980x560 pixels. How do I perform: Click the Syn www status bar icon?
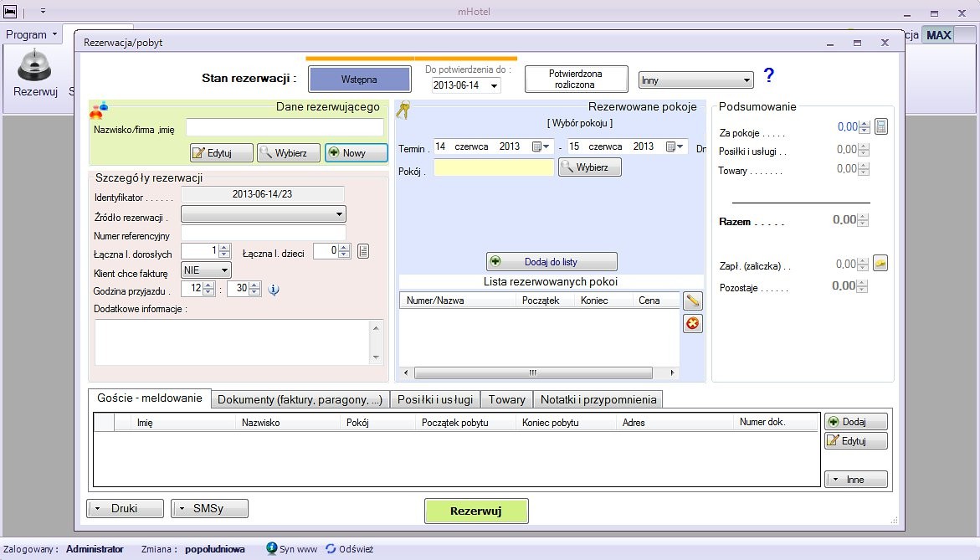tap(271, 548)
